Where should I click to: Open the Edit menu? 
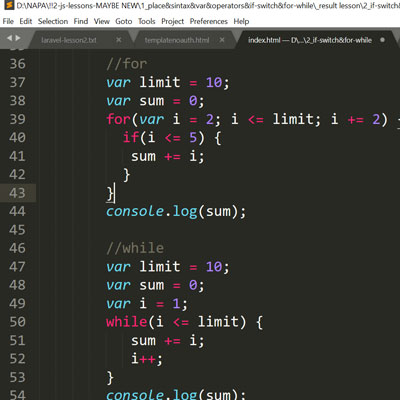[x=26, y=21]
